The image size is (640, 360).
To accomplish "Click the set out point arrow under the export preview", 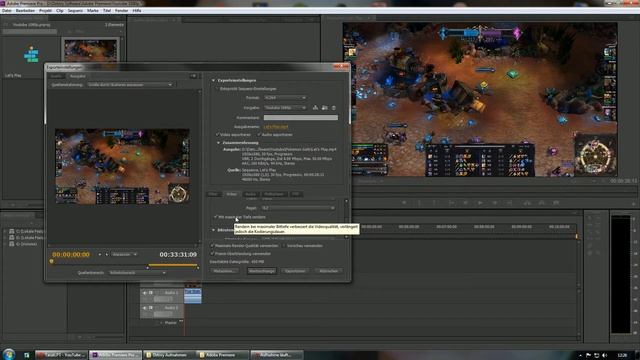I will pos(107,254).
